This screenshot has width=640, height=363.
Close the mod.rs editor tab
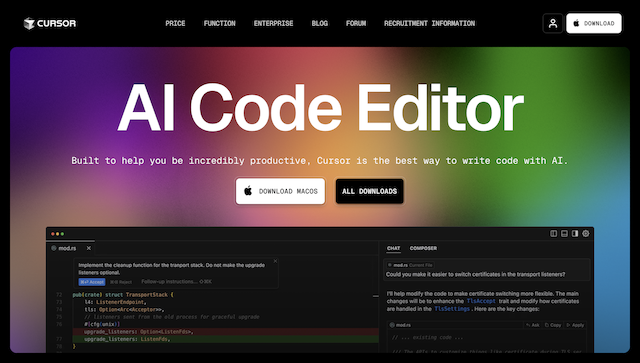click(x=89, y=248)
